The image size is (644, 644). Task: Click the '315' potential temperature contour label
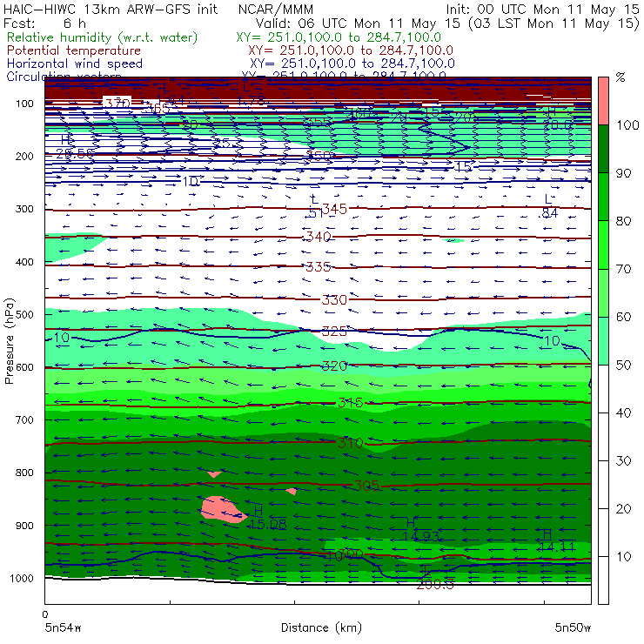(351, 402)
